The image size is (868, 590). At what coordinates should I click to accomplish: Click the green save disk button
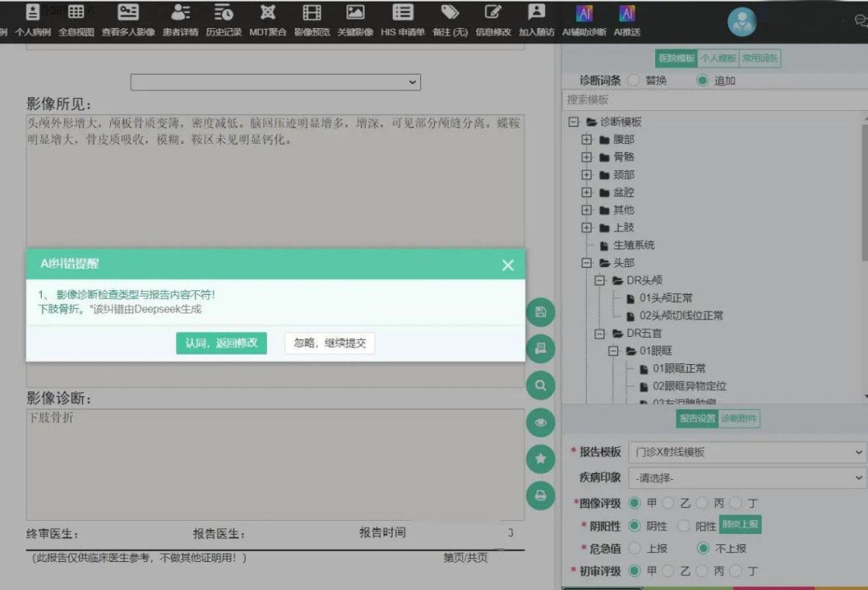coord(540,312)
